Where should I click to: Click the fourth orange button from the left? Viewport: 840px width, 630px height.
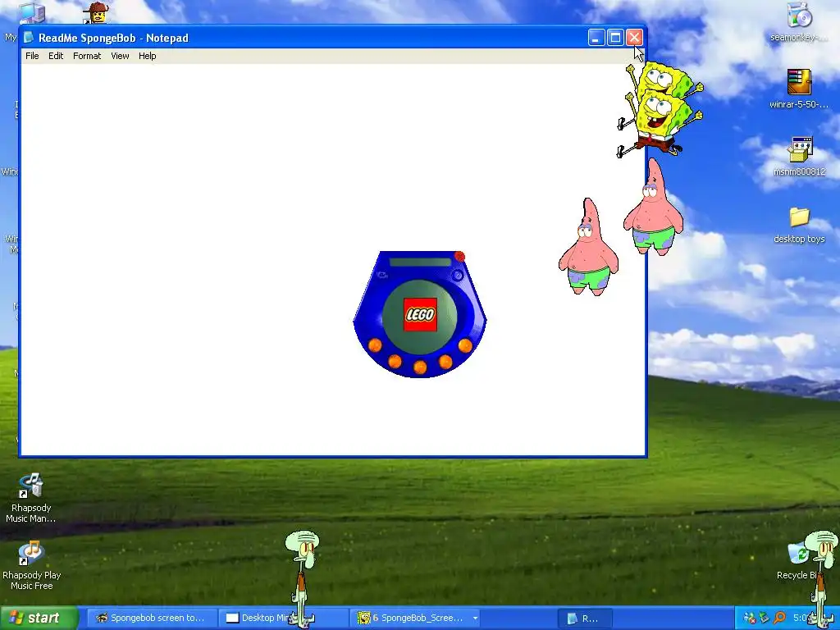445,362
